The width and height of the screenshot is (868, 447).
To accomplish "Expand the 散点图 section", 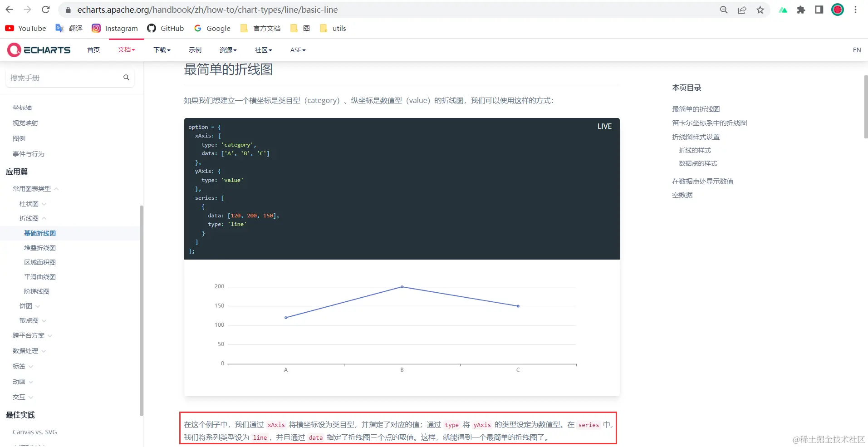I will [33, 320].
